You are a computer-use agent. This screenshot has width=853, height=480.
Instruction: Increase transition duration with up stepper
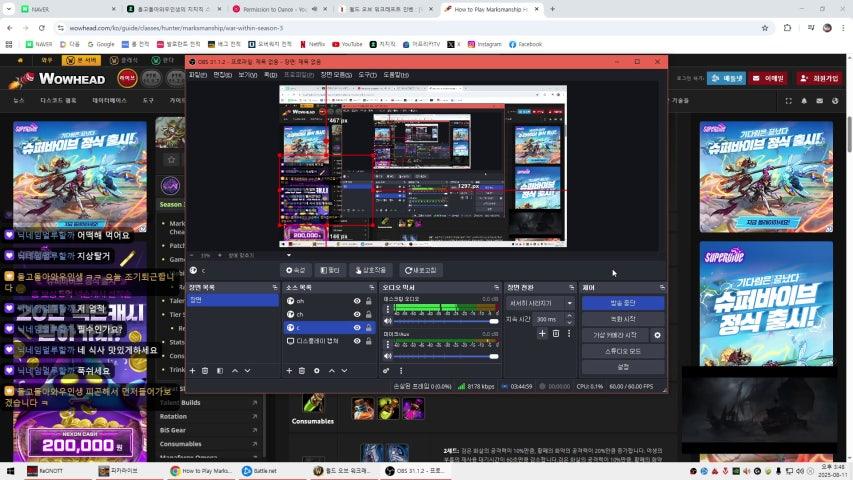(570, 316)
